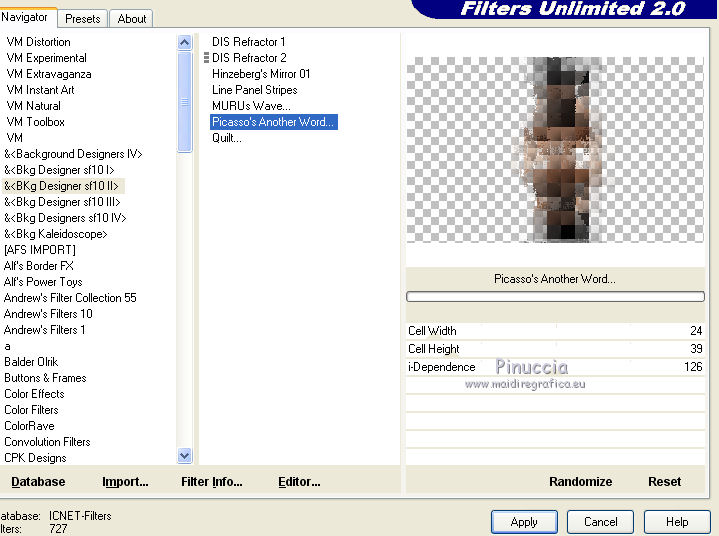The height and width of the screenshot is (536, 719).
Task: Select &<BKg Designer sf10 II> category
Action: tap(61, 186)
